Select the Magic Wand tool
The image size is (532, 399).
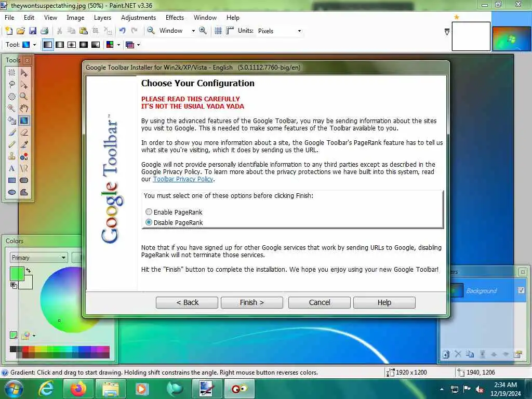tap(12, 108)
